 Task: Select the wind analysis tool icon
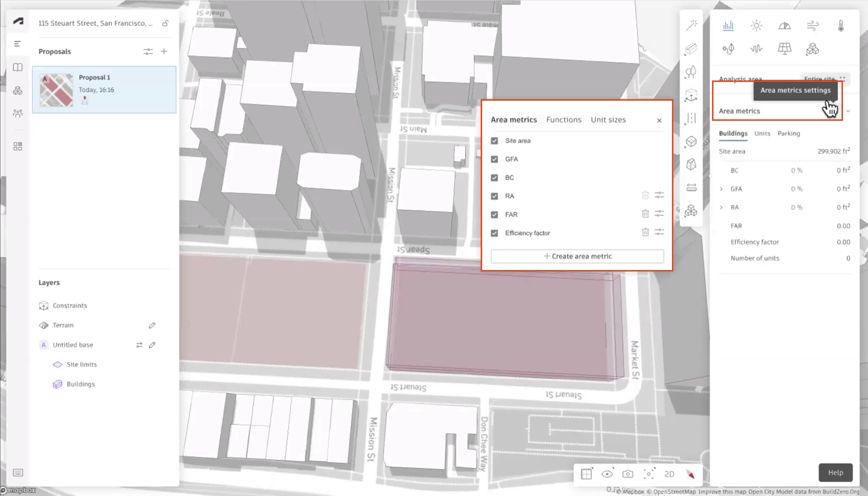[813, 25]
